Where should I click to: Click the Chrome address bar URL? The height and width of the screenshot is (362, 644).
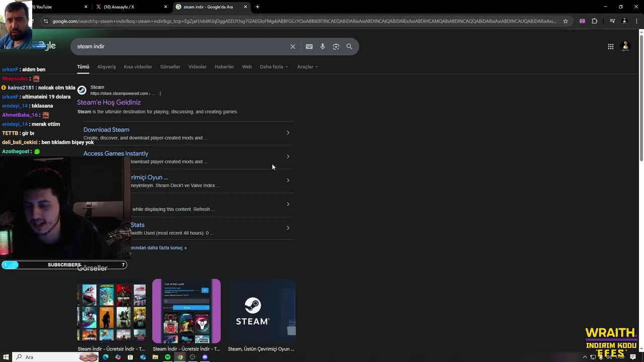pos(304,21)
